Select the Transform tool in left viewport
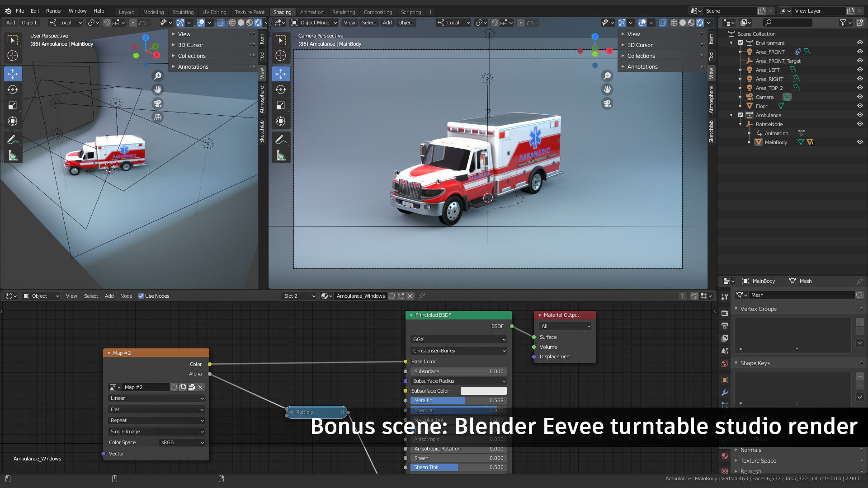 click(x=13, y=121)
